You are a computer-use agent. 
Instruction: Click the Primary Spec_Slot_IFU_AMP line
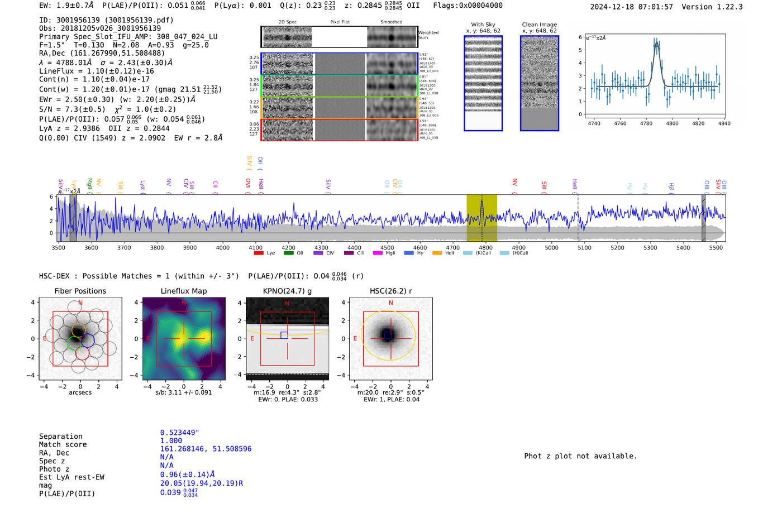coord(128,37)
